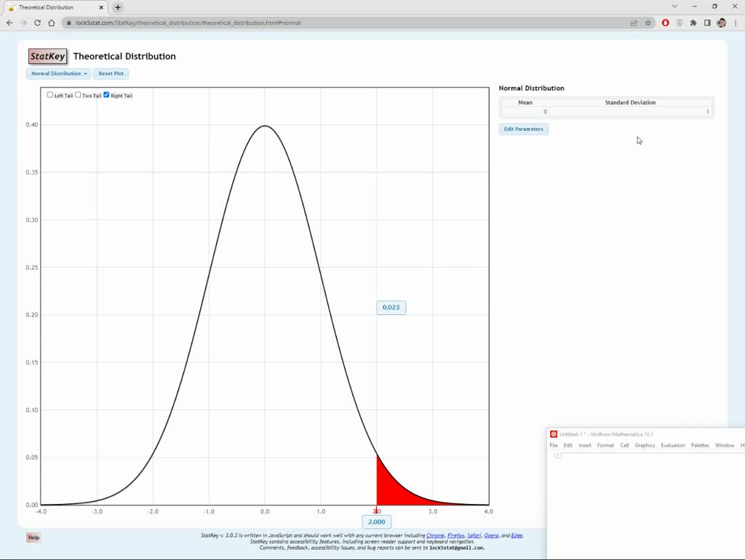
Task: Open the Chrome extensions puzzle icon
Action: pyautogui.click(x=693, y=23)
